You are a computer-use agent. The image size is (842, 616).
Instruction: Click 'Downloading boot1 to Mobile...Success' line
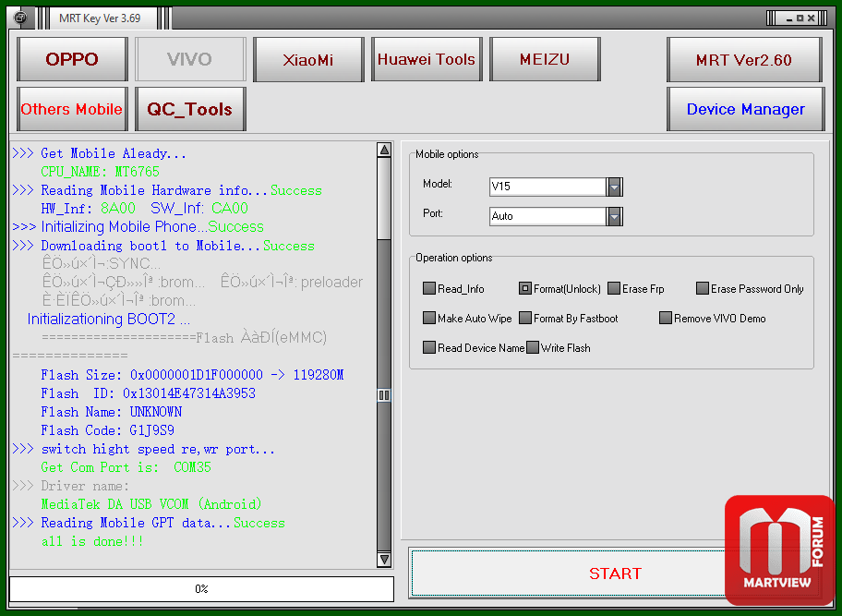click(163, 246)
